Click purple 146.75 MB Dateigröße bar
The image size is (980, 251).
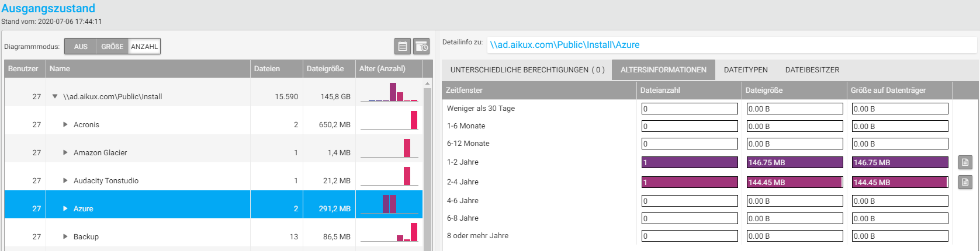tap(795, 163)
